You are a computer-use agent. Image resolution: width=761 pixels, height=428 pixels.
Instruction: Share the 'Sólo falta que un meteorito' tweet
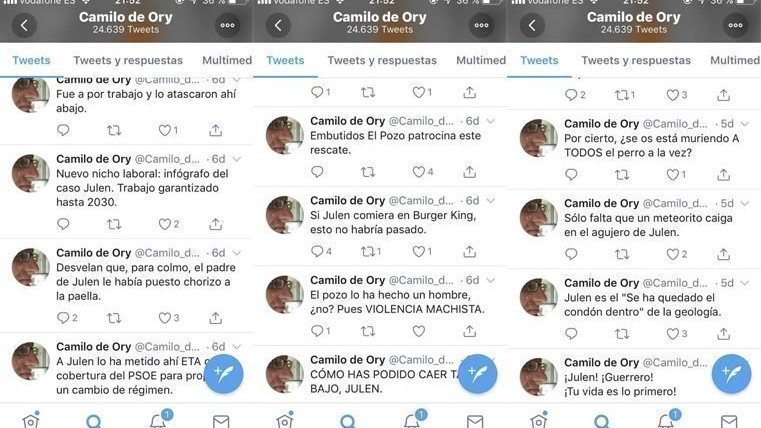[x=724, y=254]
